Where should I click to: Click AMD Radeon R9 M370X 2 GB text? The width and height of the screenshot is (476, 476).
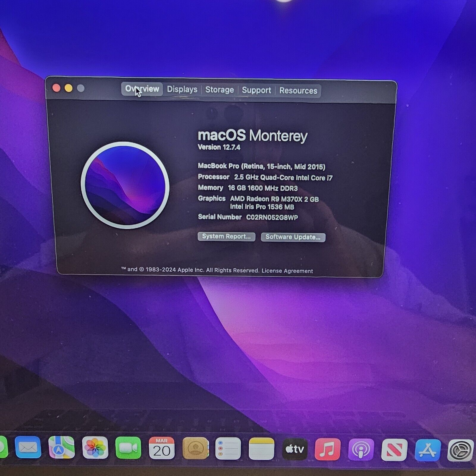[274, 199]
